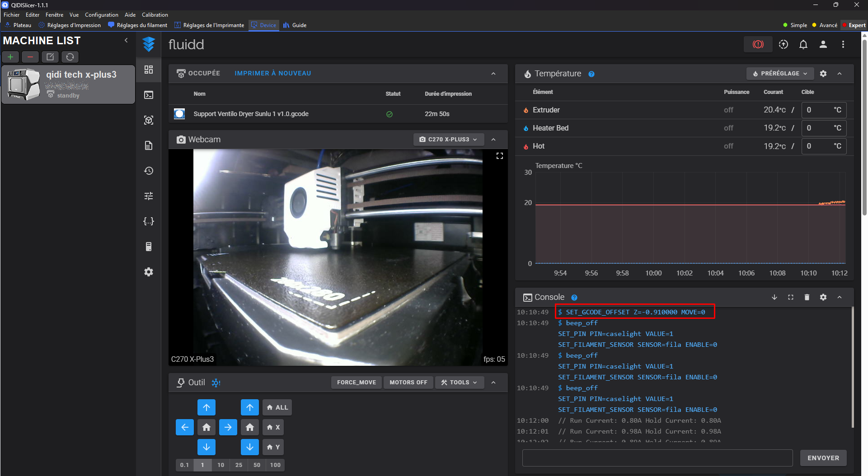Open the PRÉRÉGLAGE dropdown

(780, 74)
